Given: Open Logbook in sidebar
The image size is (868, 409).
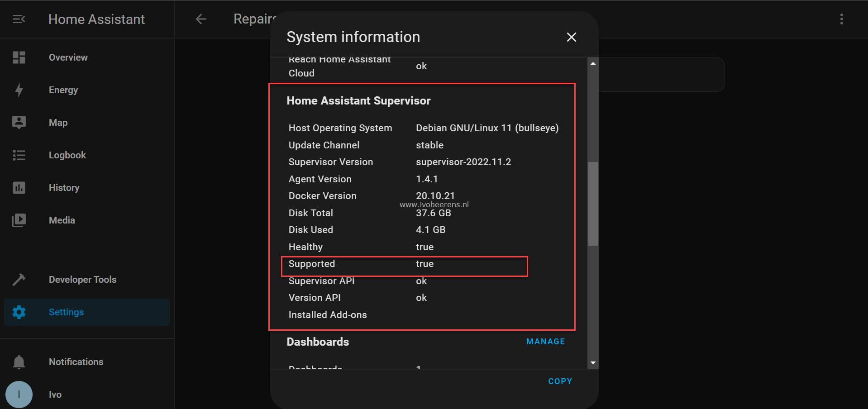Looking at the screenshot, I should 87,155.
